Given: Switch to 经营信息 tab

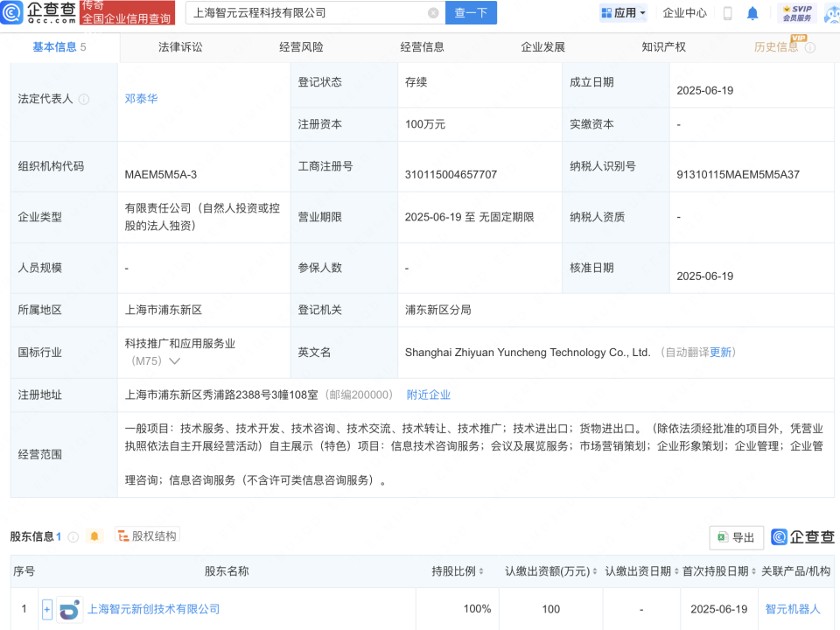Looking at the screenshot, I should coord(422,47).
